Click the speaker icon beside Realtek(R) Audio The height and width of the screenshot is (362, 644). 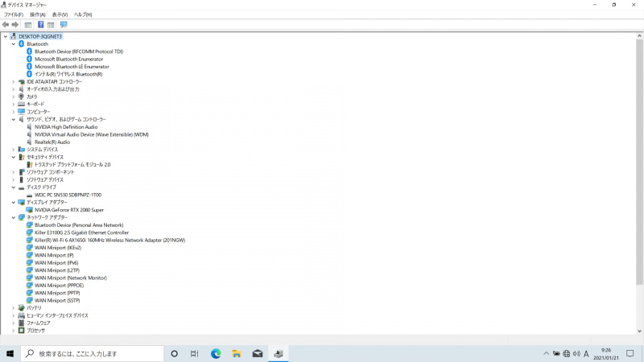(29, 142)
